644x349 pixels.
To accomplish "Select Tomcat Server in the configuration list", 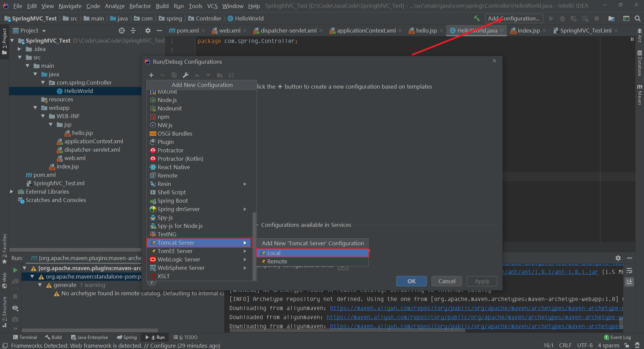I will tap(200, 243).
